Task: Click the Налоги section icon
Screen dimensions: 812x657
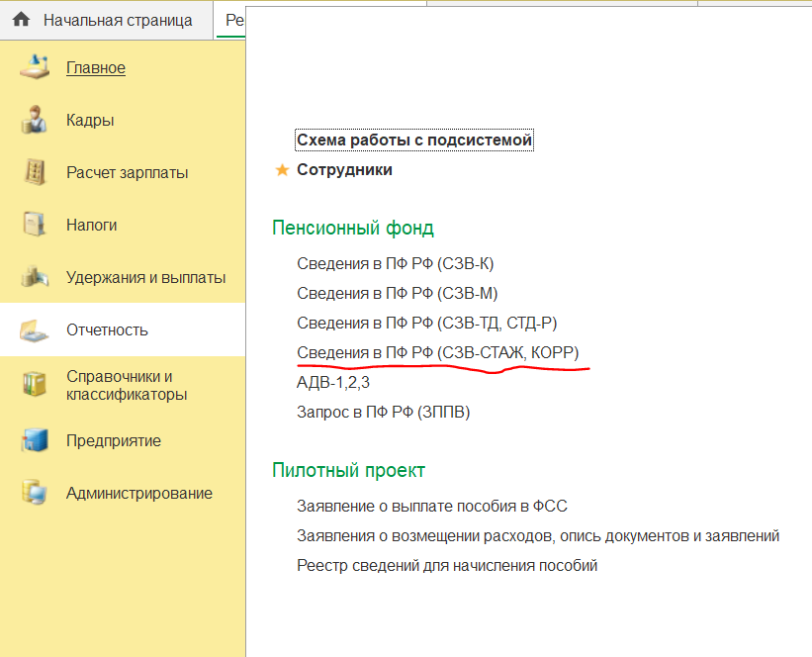Action: click(x=35, y=225)
